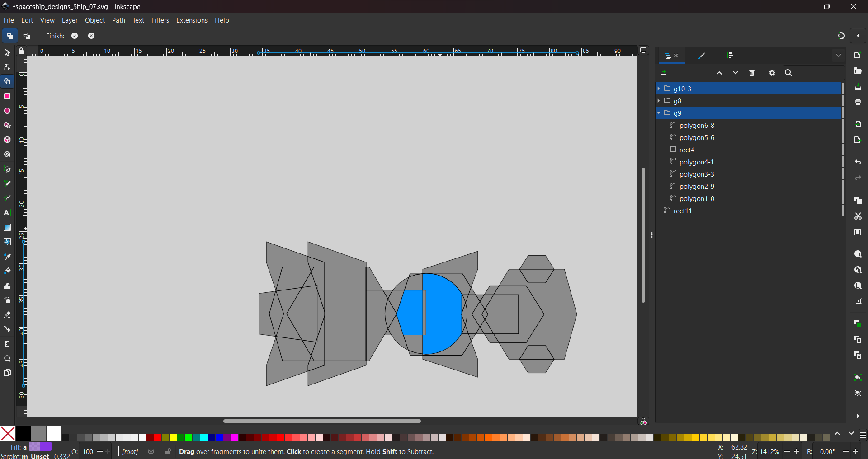Select the Selector arrow tool
This screenshot has width=868, height=459.
coord(7,53)
